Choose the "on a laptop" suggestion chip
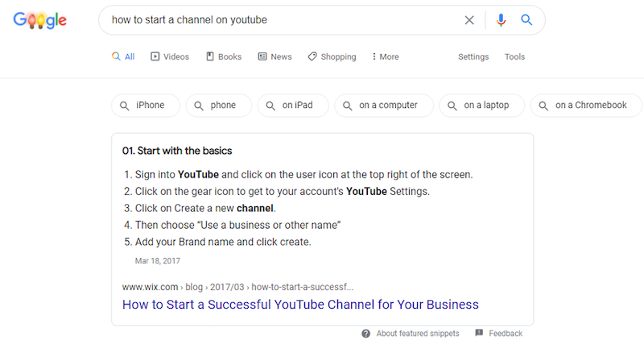The image size is (644, 353). click(481, 106)
